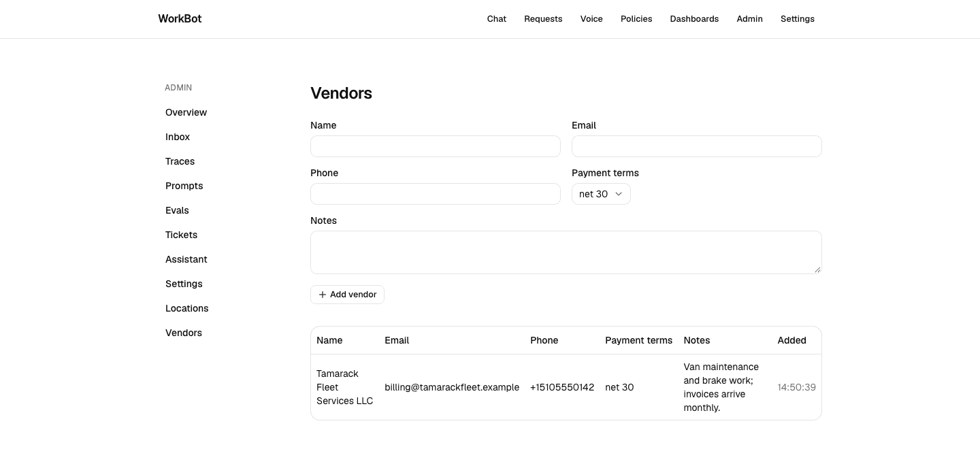Open the net 30 payment terms dropdown

point(601,194)
